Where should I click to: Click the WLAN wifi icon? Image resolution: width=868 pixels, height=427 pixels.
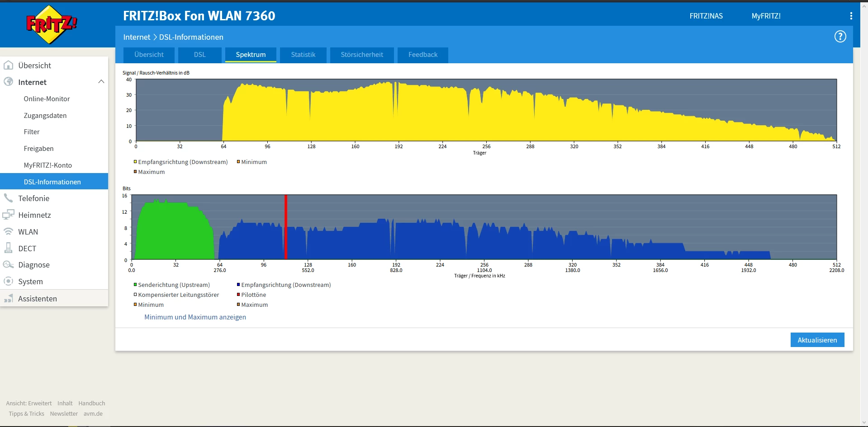click(8, 232)
